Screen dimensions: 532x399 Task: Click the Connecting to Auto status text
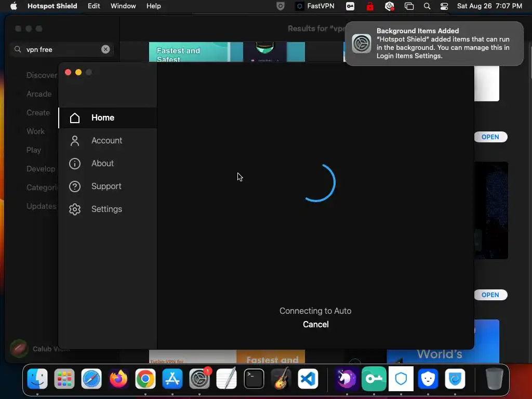[315, 311]
